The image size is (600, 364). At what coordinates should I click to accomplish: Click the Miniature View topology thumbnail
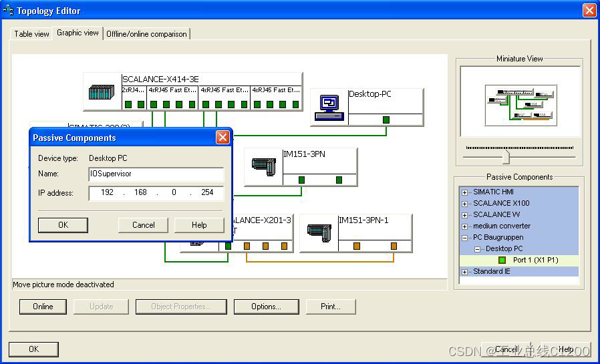pyautogui.click(x=520, y=105)
